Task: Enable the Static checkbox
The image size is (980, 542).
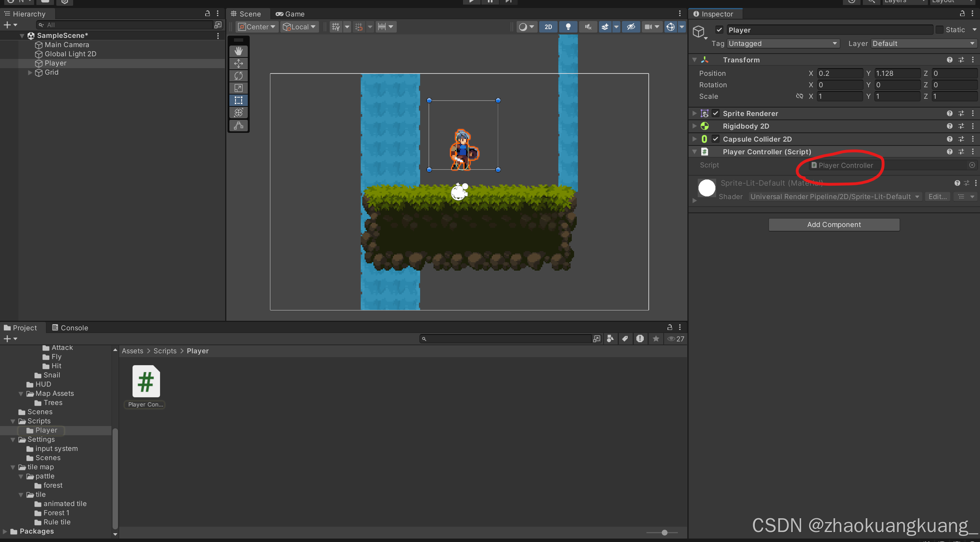Action: coord(939,30)
